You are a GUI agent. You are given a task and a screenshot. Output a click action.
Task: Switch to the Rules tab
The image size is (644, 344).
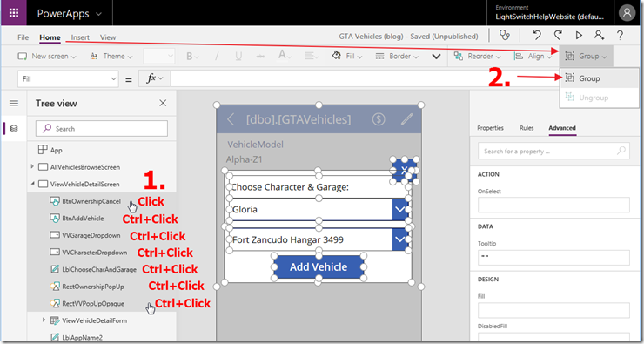click(x=527, y=128)
